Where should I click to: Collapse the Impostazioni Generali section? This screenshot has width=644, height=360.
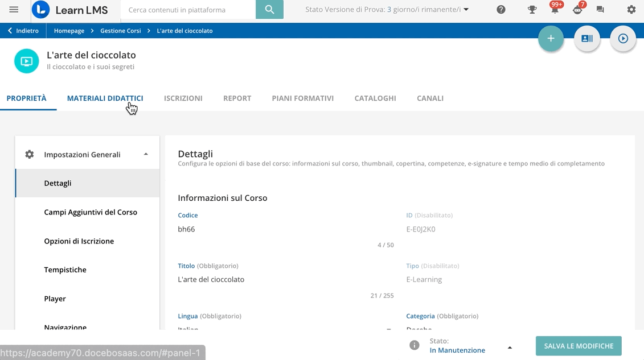[146, 154]
